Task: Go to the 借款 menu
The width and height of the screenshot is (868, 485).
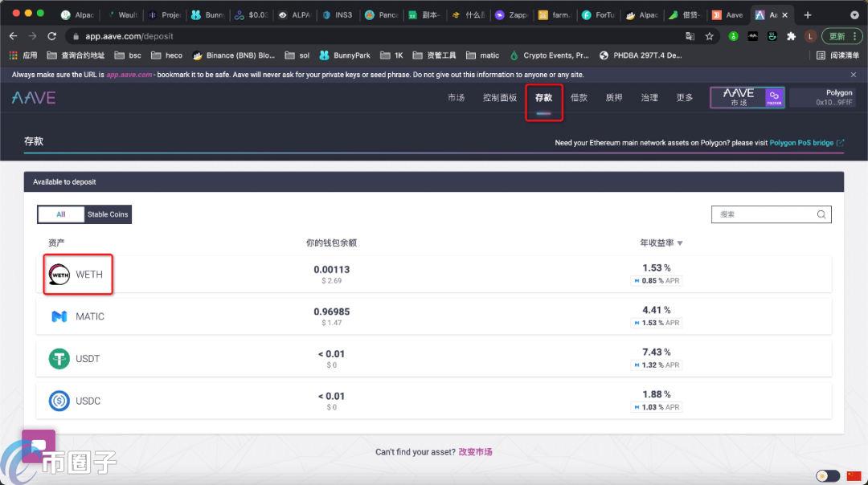Action: (x=579, y=98)
